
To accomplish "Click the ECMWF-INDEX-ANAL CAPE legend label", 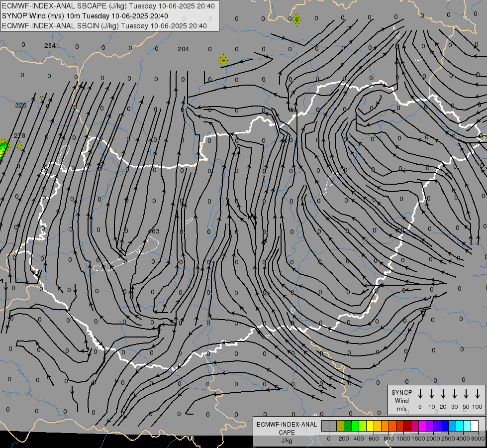I will [x=287, y=428].
